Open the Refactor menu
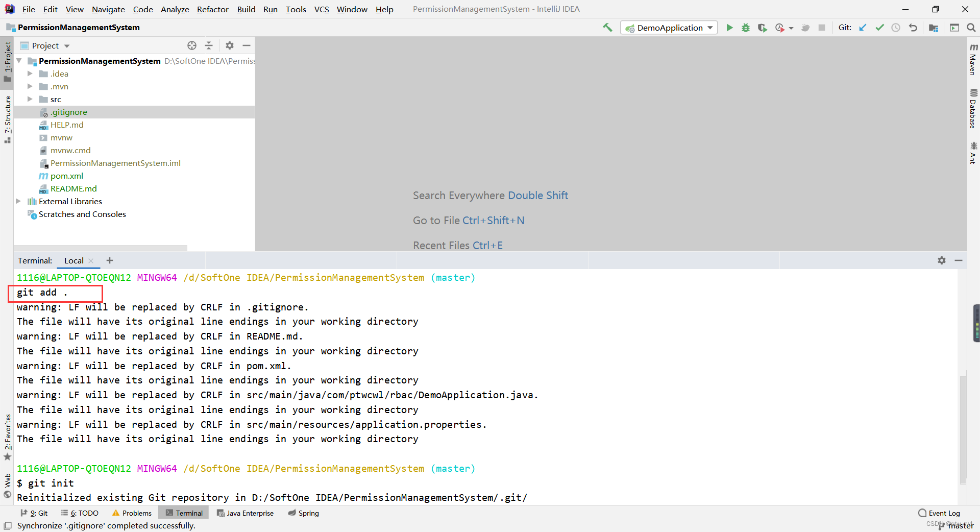Image resolution: width=980 pixels, height=532 pixels. click(213, 9)
